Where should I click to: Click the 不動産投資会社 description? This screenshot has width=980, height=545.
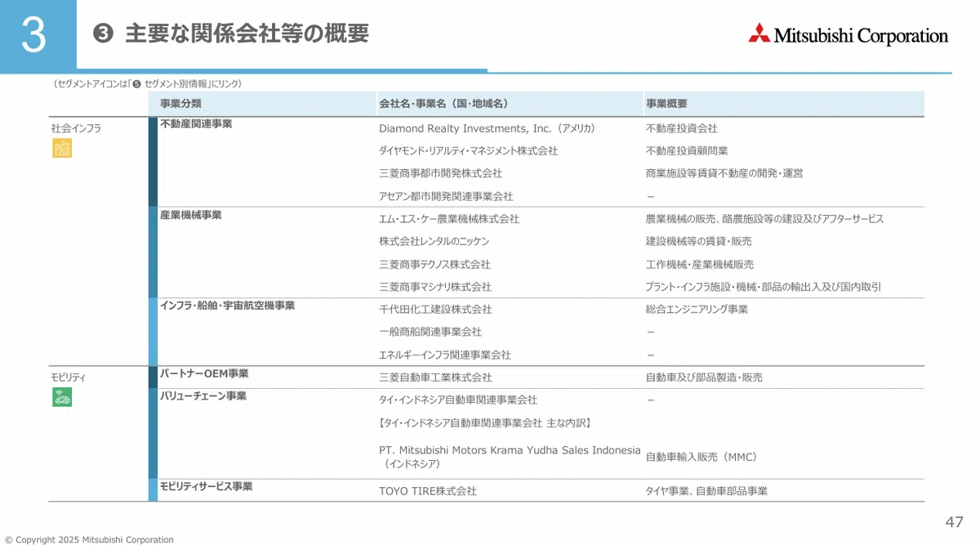click(x=682, y=128)
